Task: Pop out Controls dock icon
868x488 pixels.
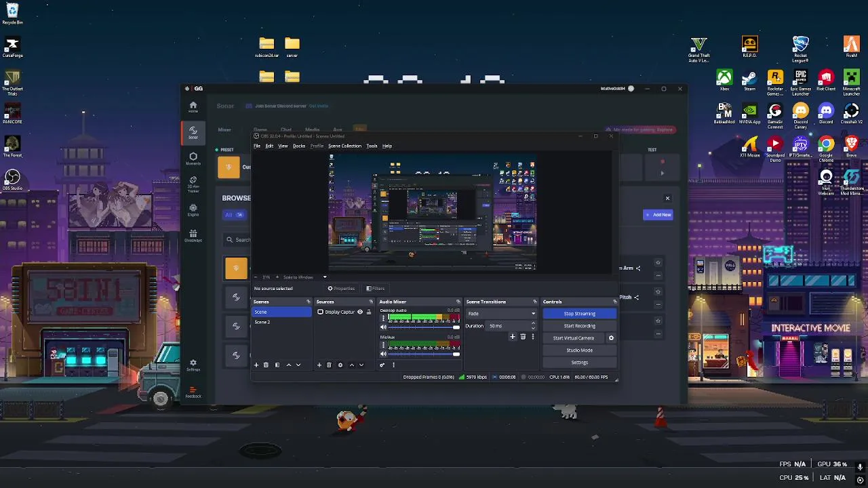Action: click(x=615, y=302)
